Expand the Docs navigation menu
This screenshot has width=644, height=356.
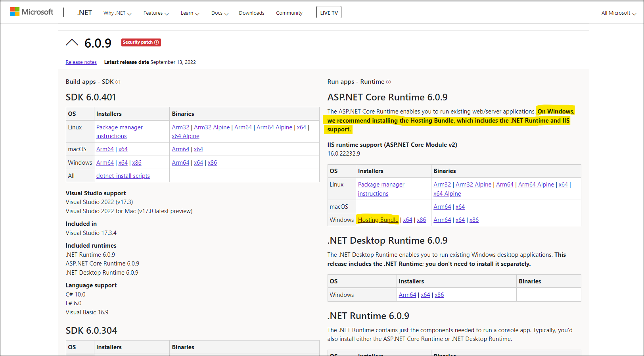[220, 13]
